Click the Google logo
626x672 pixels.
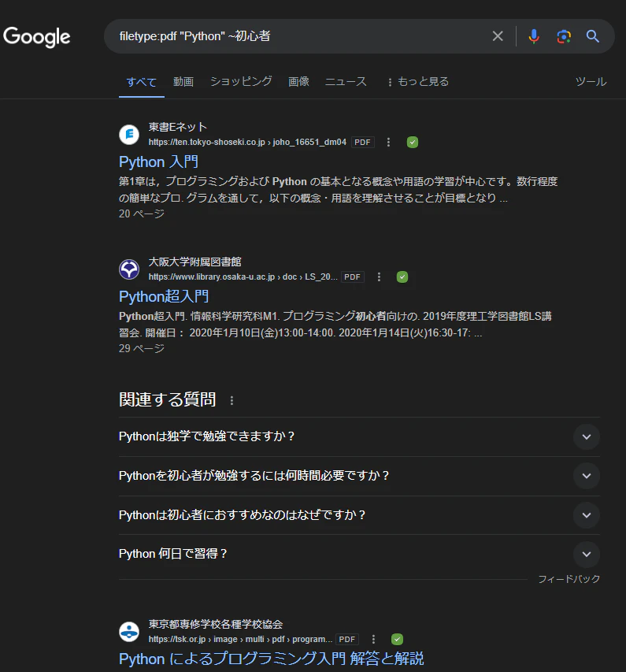pos(37,37)
